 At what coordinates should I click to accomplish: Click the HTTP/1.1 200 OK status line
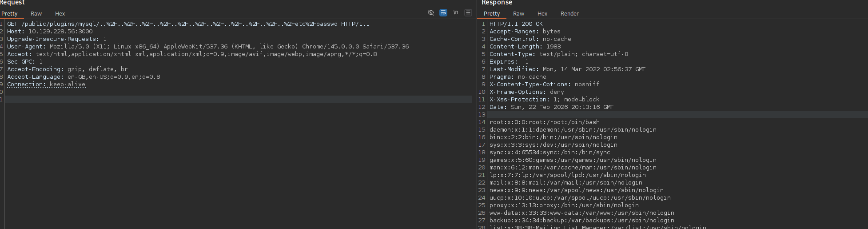[x=516, y=24]
